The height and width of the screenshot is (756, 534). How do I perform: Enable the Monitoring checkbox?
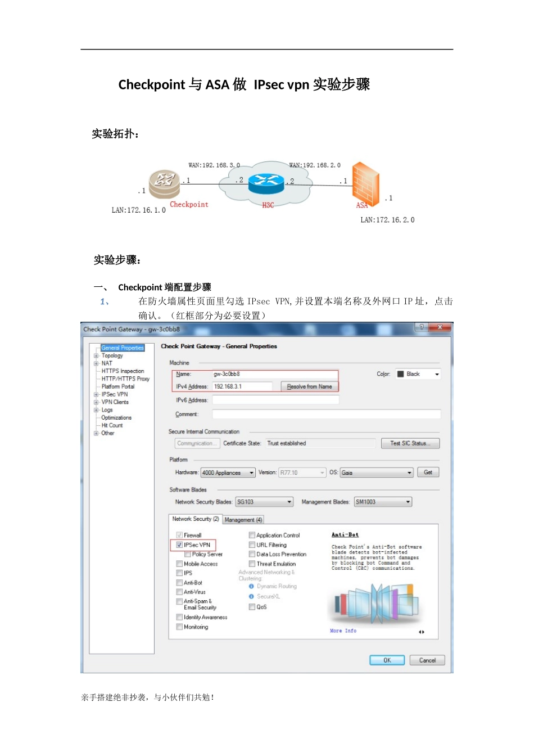(x=179, y=627)
